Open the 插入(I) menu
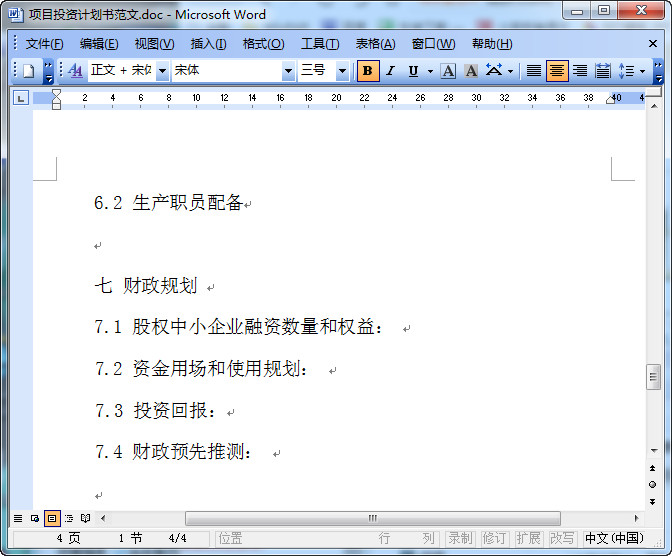672x556 pixels. (x=208, y=44)
